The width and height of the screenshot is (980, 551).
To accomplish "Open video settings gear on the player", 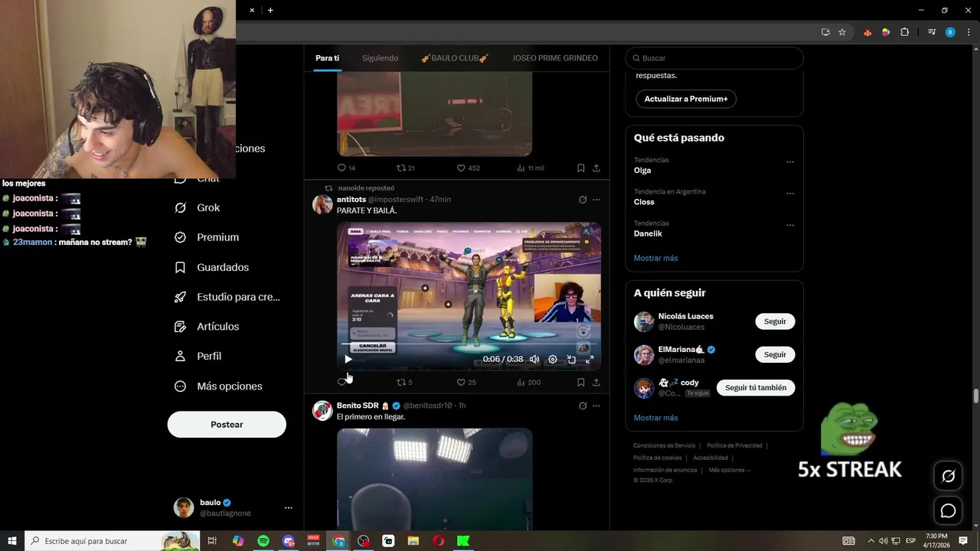I will tap(553, 359).
